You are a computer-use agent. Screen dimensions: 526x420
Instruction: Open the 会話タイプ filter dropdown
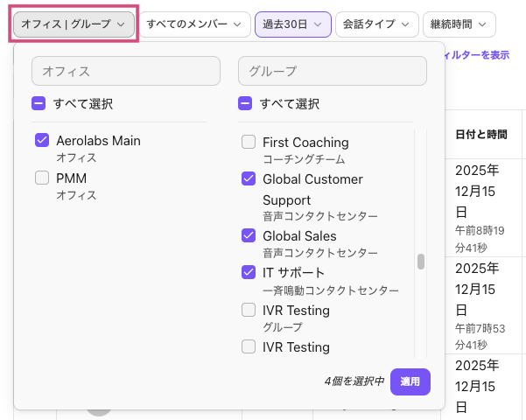pyautogui.click(x=375, y=24)
